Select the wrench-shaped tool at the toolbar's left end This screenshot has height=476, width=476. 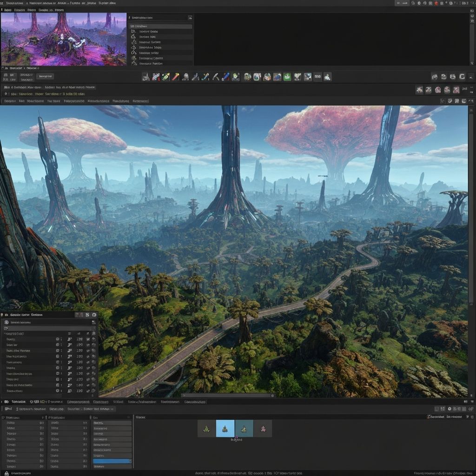[x=146, y=77]
